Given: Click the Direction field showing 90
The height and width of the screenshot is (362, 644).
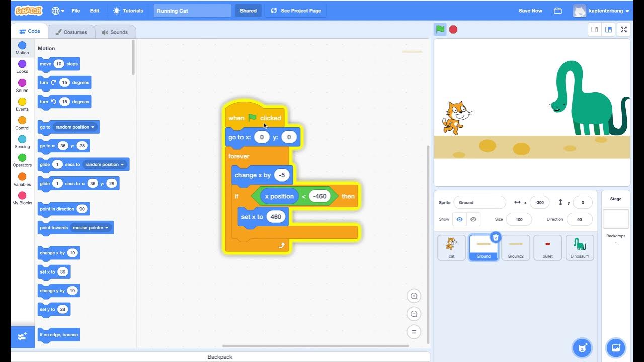Looking at the screenshot, I should pos(579,219).
